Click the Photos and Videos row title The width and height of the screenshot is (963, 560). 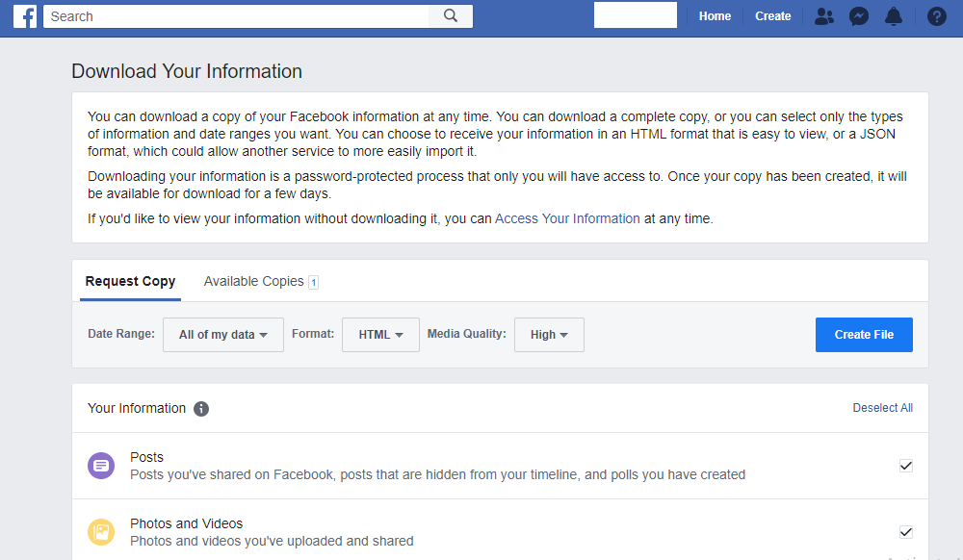pos(186,523)
